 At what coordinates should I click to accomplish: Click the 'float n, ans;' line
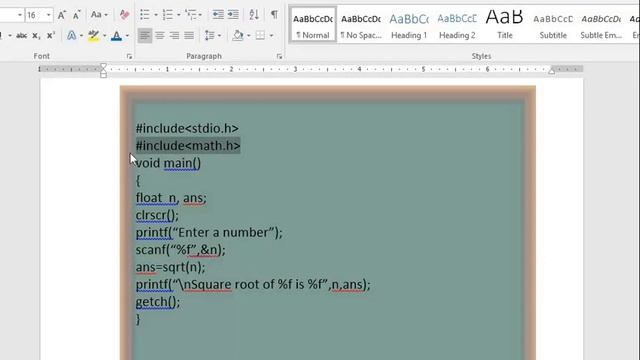[171, 198]
